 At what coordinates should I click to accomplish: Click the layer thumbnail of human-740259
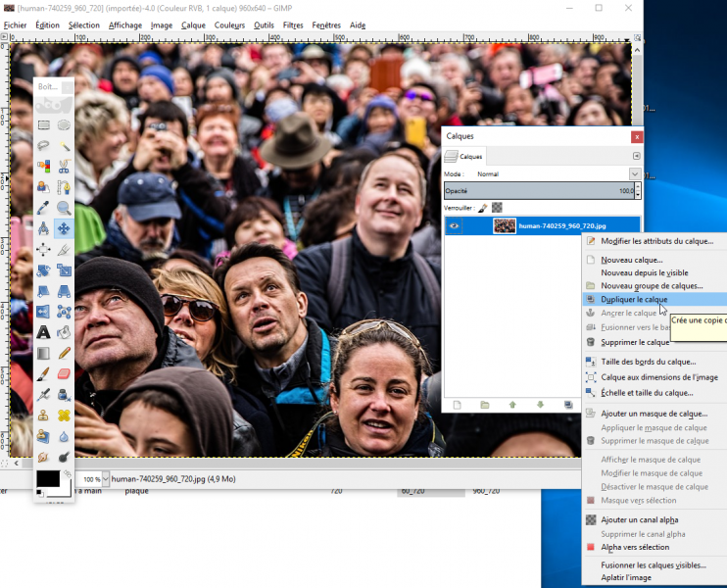(x=504, y=225)
